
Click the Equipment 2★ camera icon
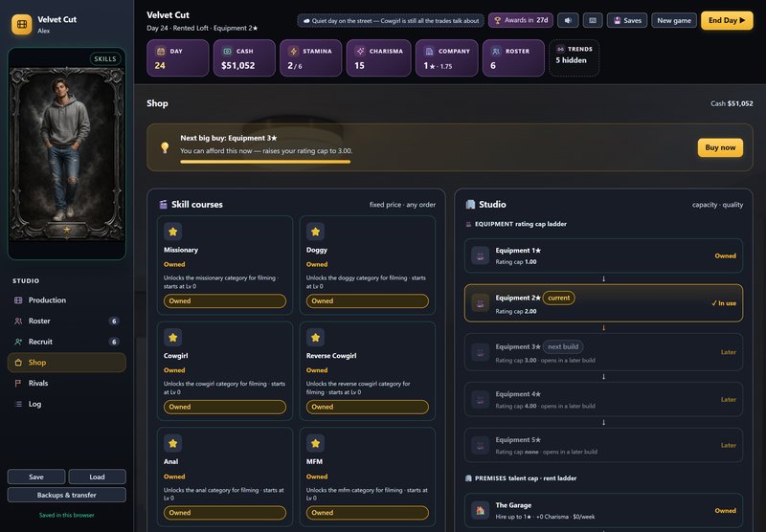(481, 303)
